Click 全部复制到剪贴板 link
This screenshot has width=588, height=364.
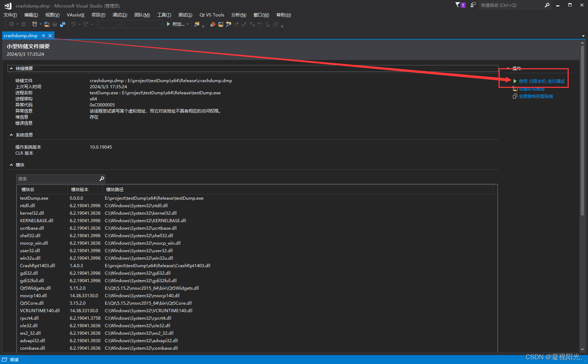536,96
